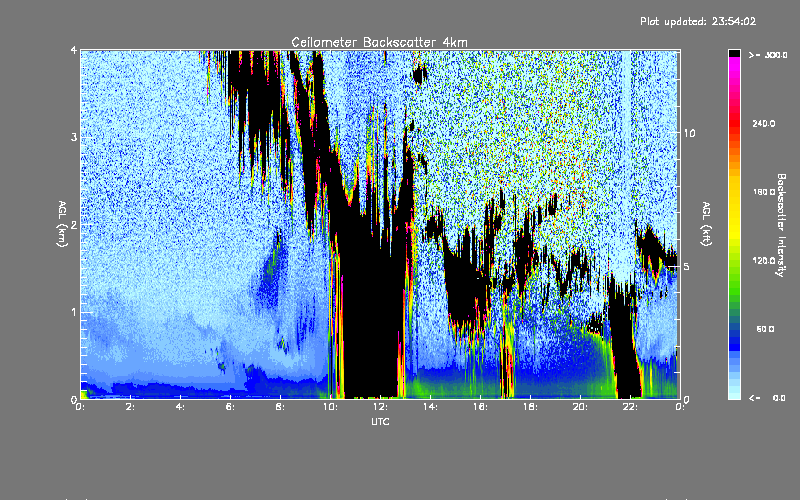
Task: Click the "10" kft tick on right axis
Action: (689, 133)
